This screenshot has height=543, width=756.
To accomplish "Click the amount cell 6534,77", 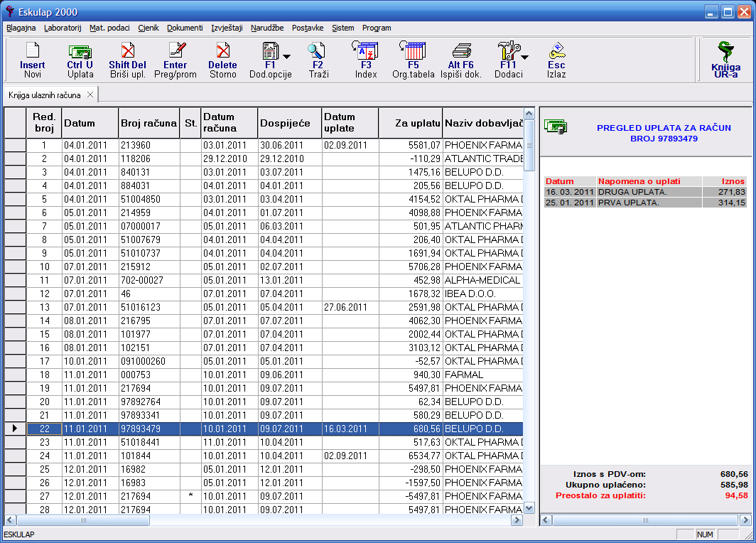I will (411, 456).
